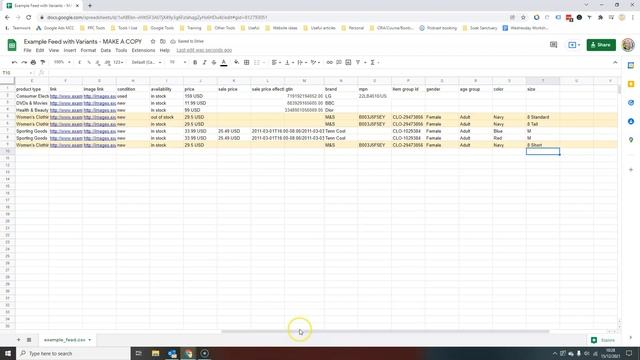Open the text color picker
640x360 pixels.
point(224,62)
